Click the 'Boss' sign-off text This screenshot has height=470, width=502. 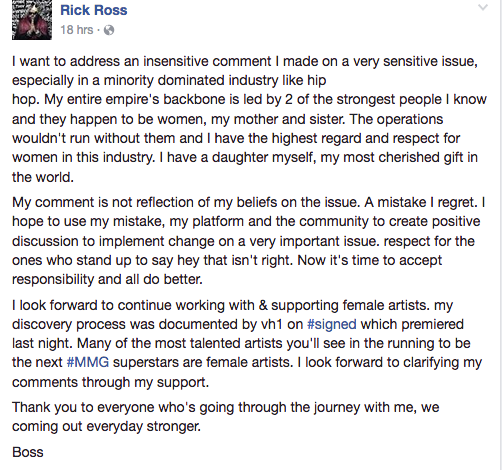(28, 452)
